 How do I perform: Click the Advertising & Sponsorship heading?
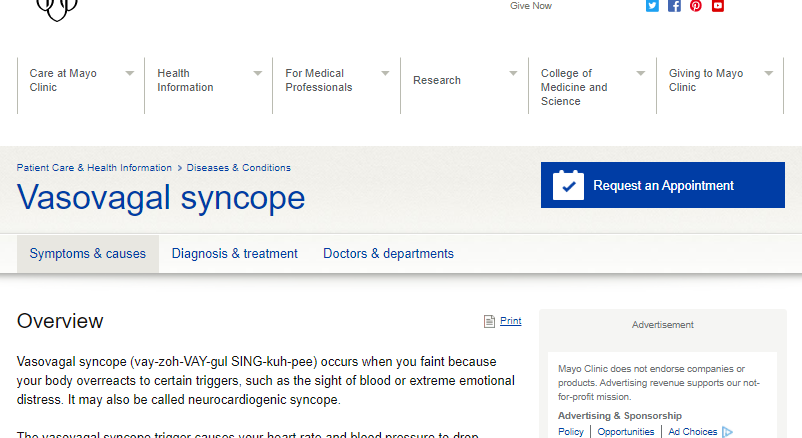(620, 415)
